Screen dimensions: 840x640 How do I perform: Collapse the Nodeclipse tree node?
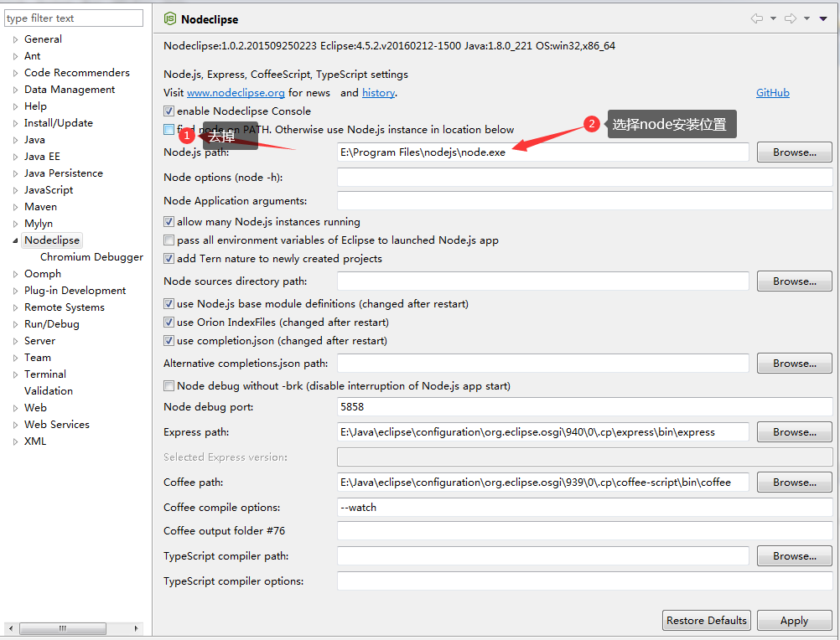(15, 240)
